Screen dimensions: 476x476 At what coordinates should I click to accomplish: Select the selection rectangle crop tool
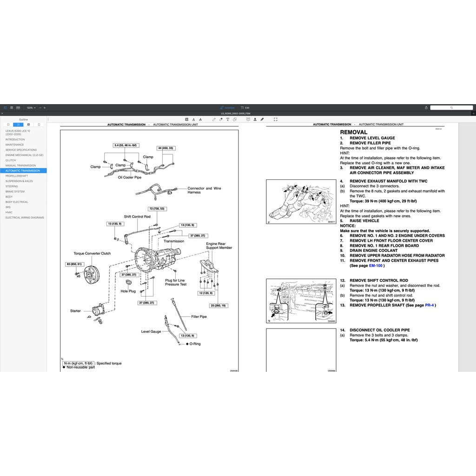point(276,119)
